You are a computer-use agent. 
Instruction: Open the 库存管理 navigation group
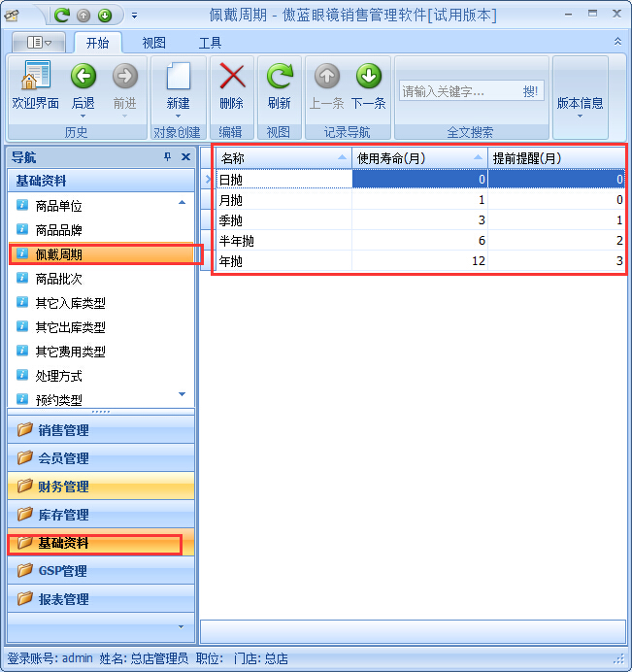[63, 515]
